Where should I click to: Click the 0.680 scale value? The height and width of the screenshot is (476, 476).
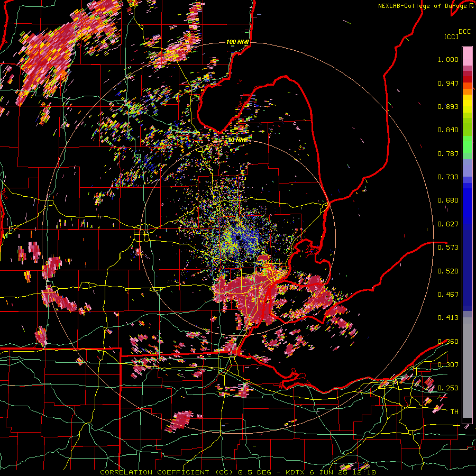(448, 200)
